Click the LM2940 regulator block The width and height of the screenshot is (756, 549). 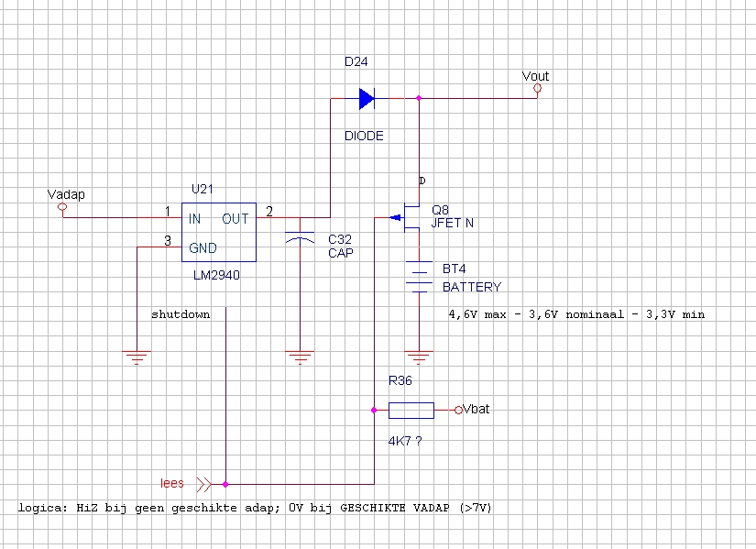click(218, 234)
